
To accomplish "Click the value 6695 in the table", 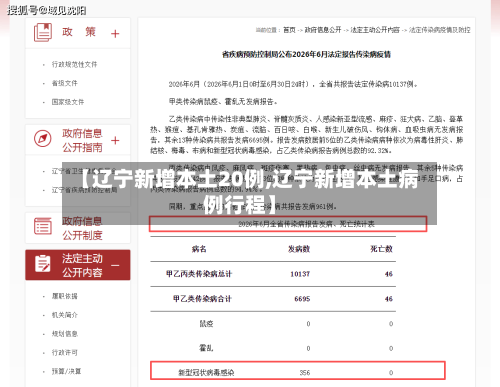I will point(302,299).
